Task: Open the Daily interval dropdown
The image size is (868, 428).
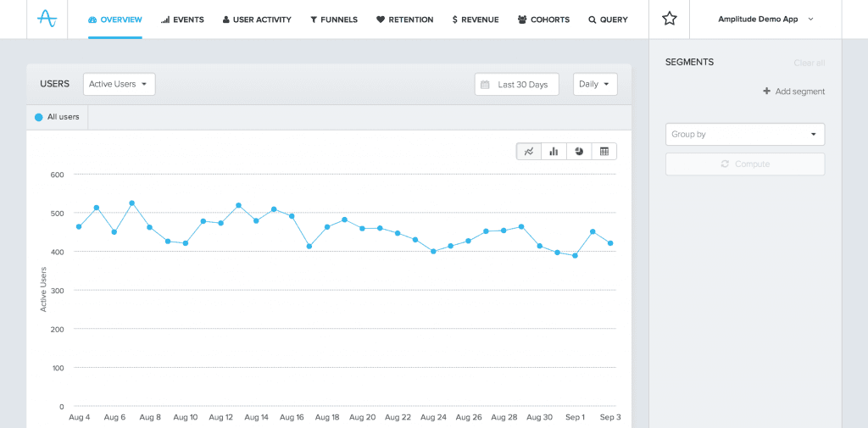Action: (x=595, y=84)
